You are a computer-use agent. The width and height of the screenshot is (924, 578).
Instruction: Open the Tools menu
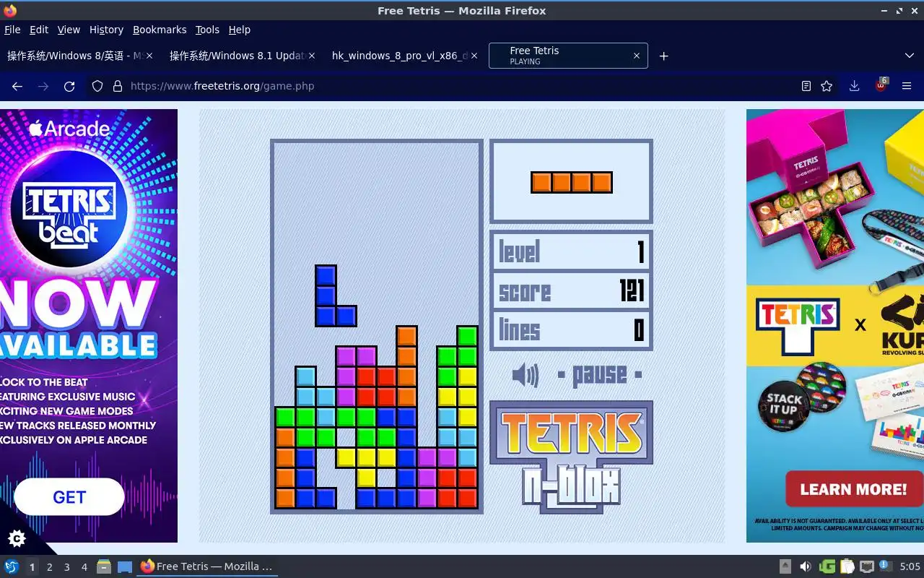coord(207,30)
